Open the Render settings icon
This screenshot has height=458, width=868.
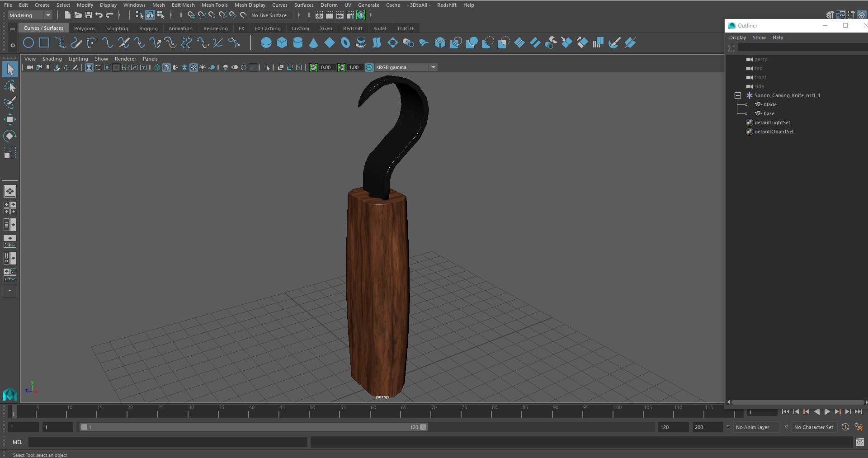click(x=350, y=15)
